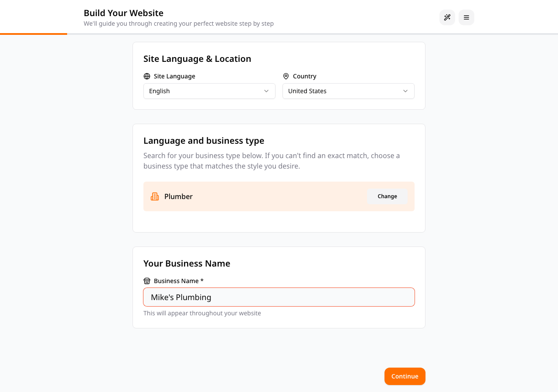The width and height of the screenshot is (558, 392).
Task: Click Change to pick another business type
Action: pyautogui.click(x=387, y=196)
